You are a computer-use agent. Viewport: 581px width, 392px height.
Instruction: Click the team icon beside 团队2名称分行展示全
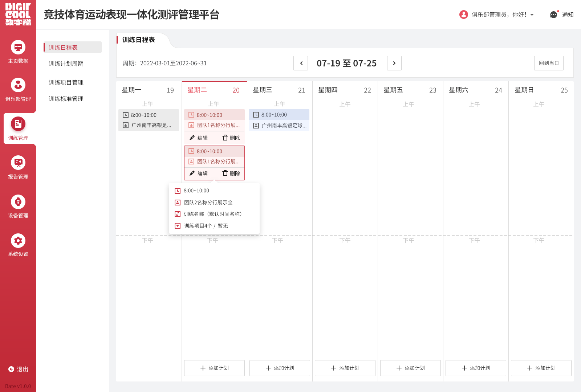tap(178, 203)
